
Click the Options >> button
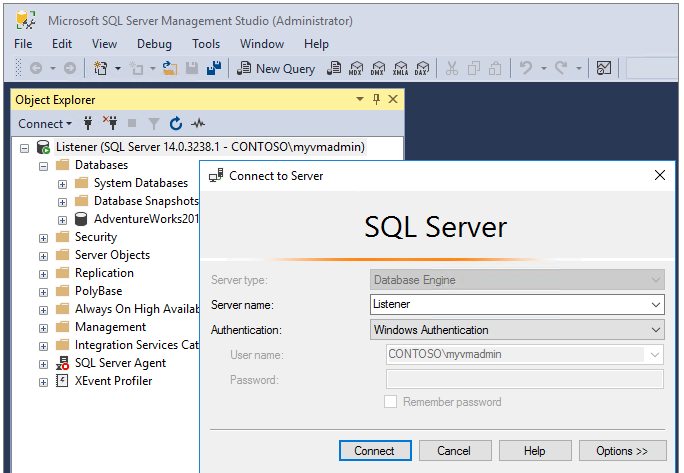point(622,450)
